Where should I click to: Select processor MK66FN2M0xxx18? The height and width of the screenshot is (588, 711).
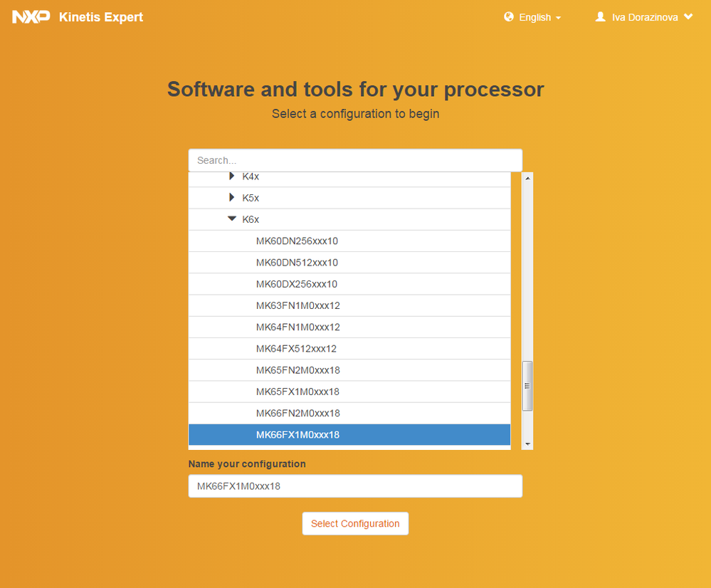(x=349, y=414)
